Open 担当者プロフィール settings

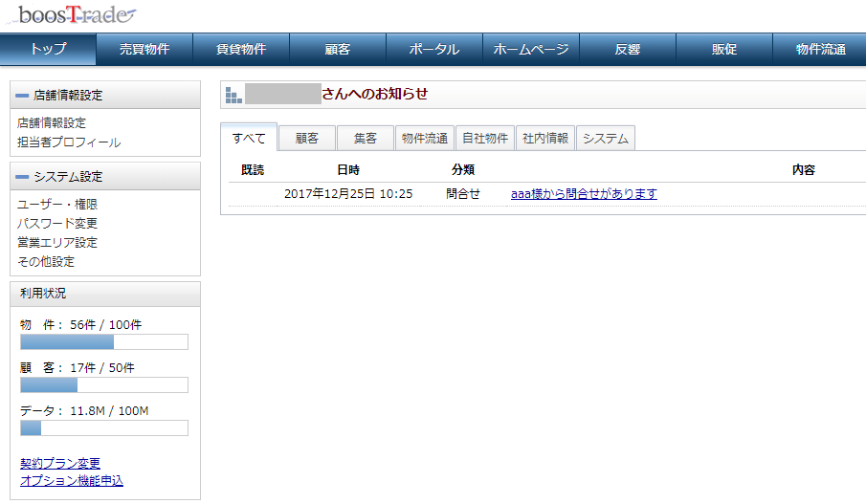pyautogui.click(x=69, y=142)
